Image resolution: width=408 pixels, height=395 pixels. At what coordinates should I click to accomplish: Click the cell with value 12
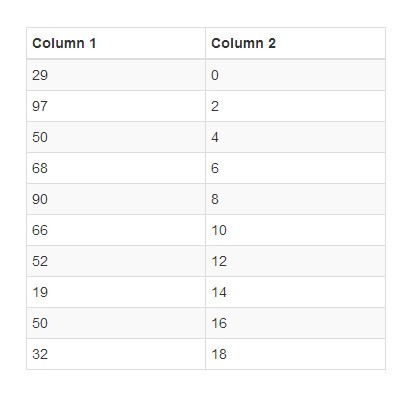pyautogui.click(x=295, y=261)
